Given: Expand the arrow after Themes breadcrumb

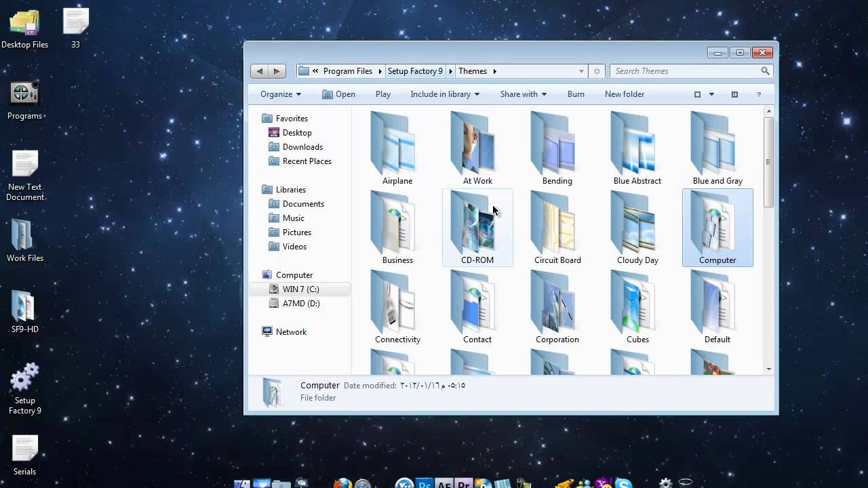Looking at the screenshot, I should point(495,71).
